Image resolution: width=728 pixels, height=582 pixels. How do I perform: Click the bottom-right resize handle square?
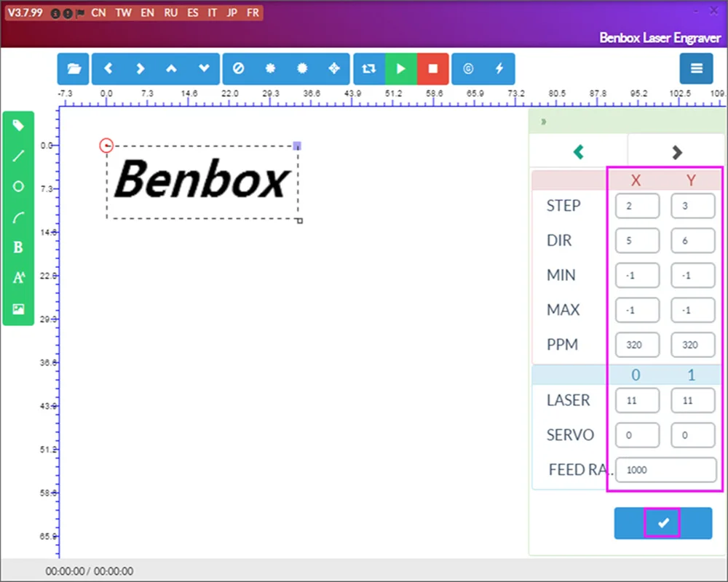pyautogui.click(x=300, y=221)
